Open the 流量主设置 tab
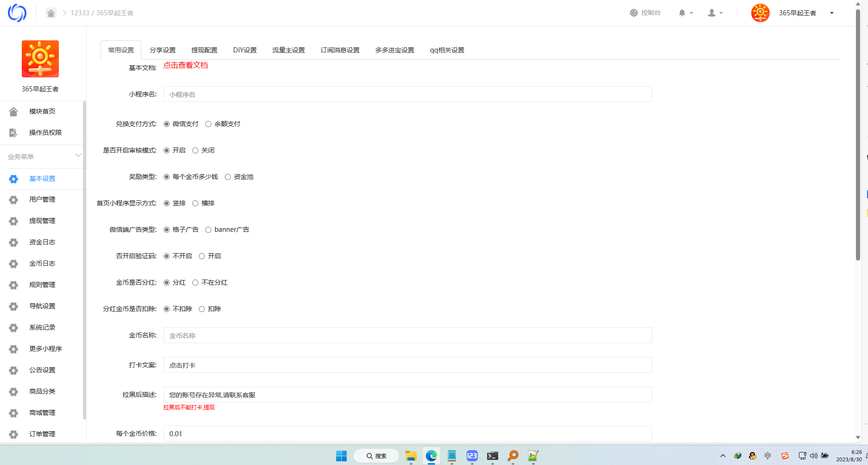This screenshot has width=868, height=465. [x=288, y=50]
